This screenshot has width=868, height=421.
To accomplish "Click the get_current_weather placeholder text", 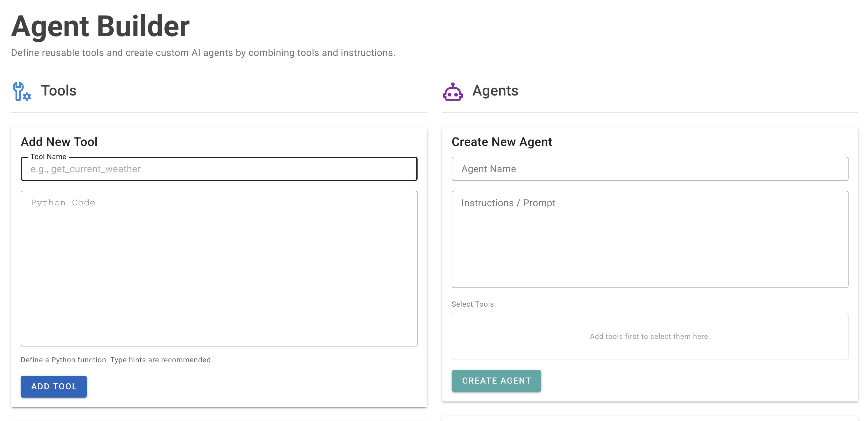I will 85,169.
